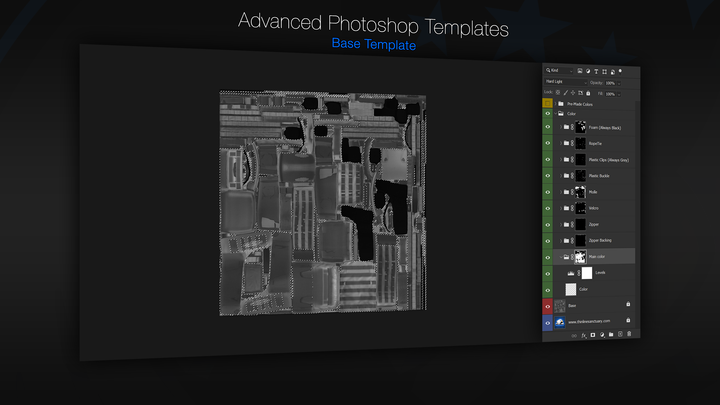The width and height of the screenshot is (720, 405).
Task: Click the lock all padlock icon
Action: pos(588,93)
